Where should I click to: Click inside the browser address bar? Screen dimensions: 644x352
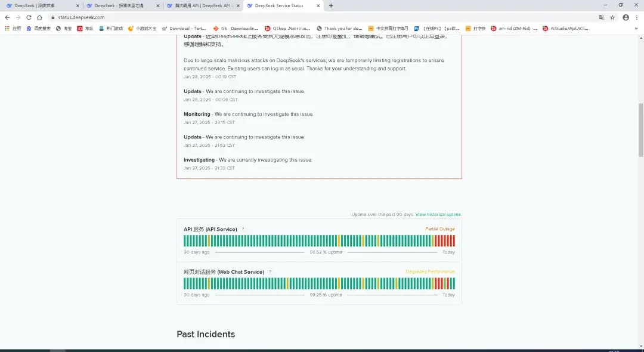(179, 17)
